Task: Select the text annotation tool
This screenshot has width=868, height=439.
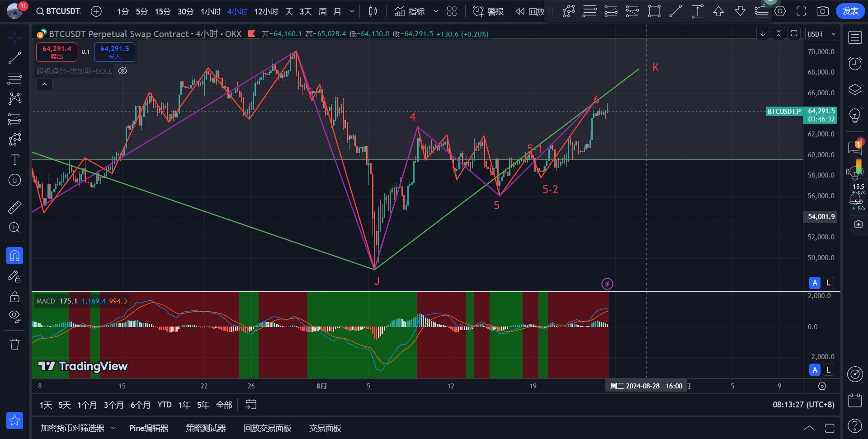Action: point(15,160)
